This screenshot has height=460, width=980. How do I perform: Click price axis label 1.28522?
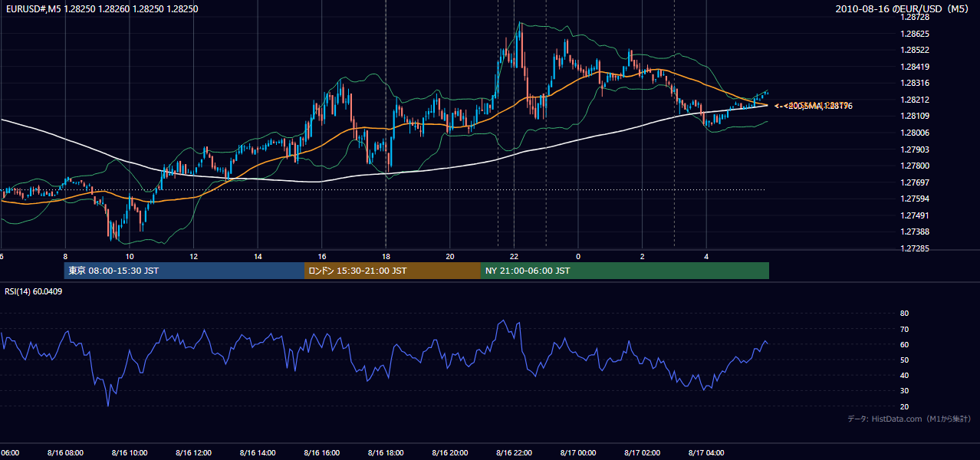[916, 50]
